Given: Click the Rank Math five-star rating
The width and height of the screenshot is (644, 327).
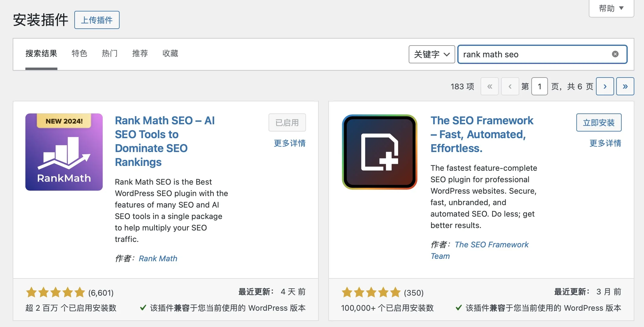Looking at the screenshot, I should (56, 293).
